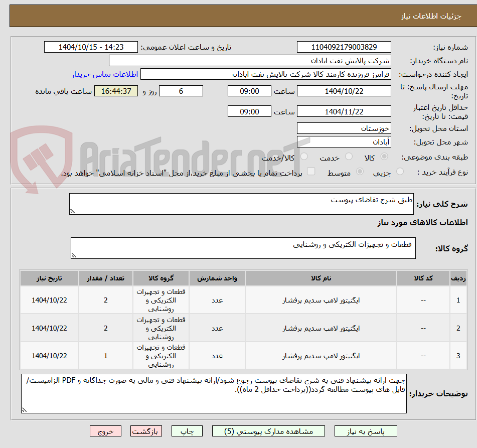Viewport: 477px width, 448px height.
Task: Click resize grip of goods group textarea
Action: pos(74,255)
